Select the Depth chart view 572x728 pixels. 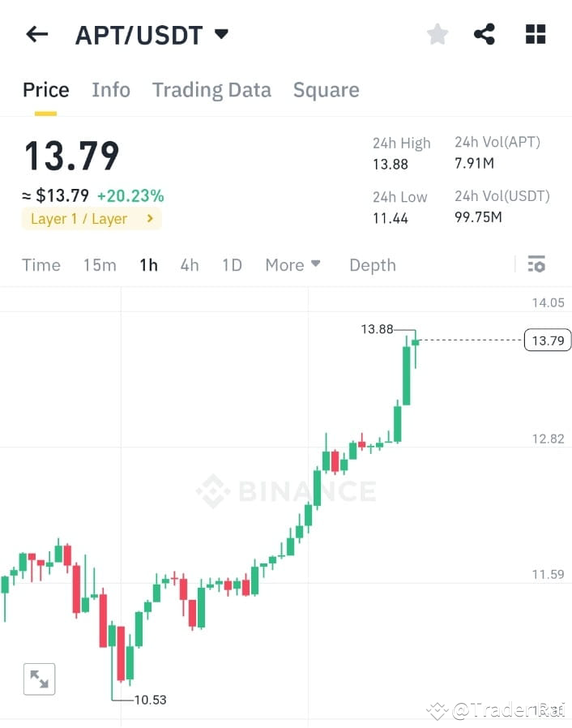pyautogui.click(x=372, y=264)
